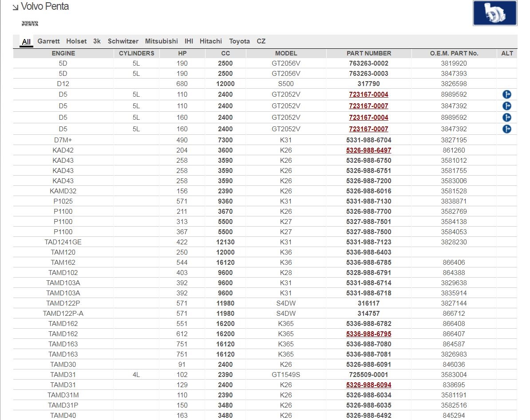Click the ENGINE column header
Image resolution: width=530 pixels, height=420 pixels.
click(x=63, y=53)
